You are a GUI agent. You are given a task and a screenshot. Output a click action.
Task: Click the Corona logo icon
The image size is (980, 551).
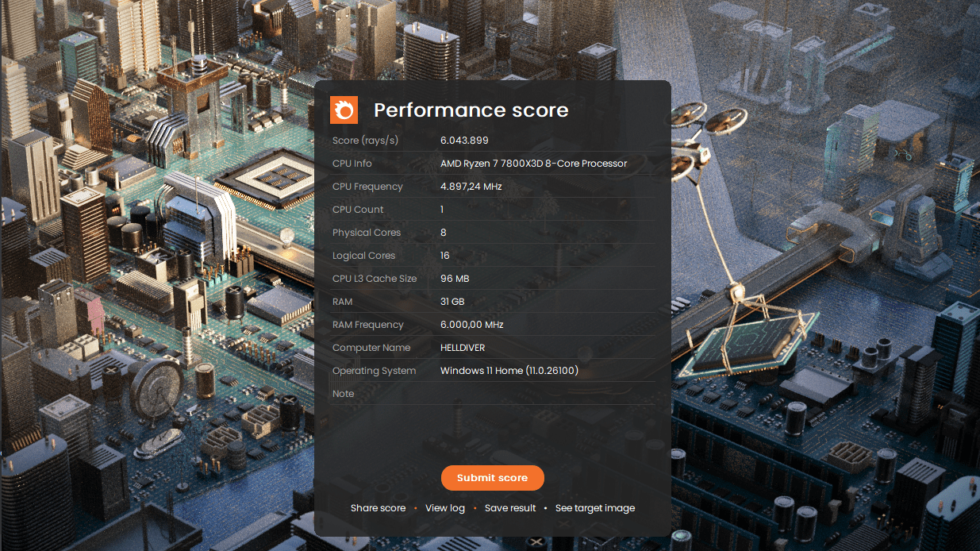click(344, 110)
